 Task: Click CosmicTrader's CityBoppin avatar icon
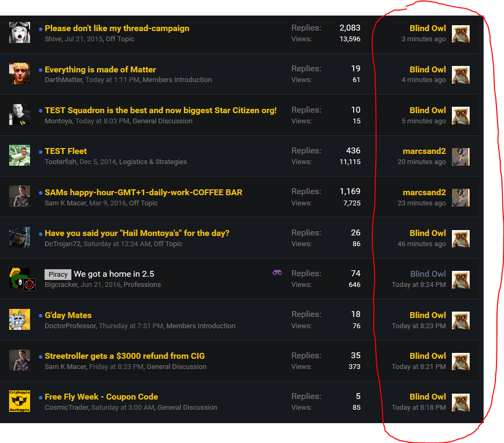[19, 401]
